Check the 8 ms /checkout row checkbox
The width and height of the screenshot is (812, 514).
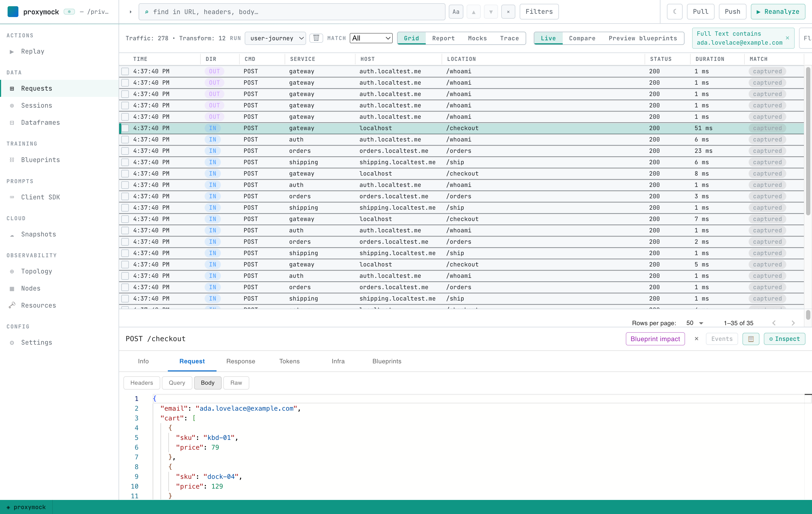tap(125, 174)
